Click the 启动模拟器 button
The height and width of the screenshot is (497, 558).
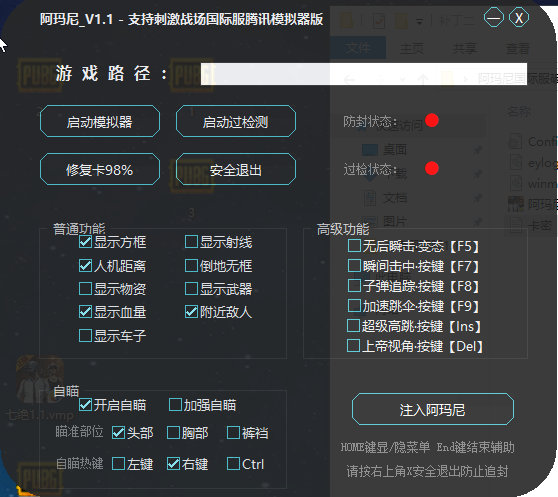(100, 121)
